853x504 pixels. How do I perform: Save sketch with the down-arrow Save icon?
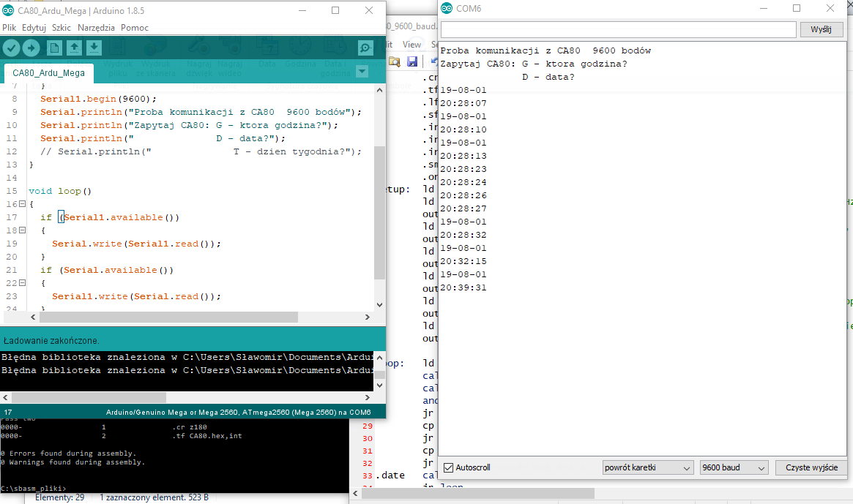pyautogui.click(x=94, y=48)
